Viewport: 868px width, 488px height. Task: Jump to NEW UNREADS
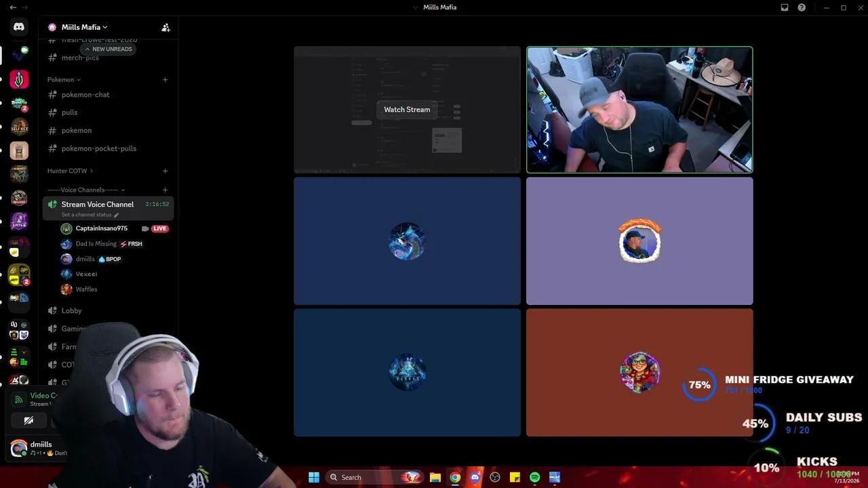(x=108, y=49)
